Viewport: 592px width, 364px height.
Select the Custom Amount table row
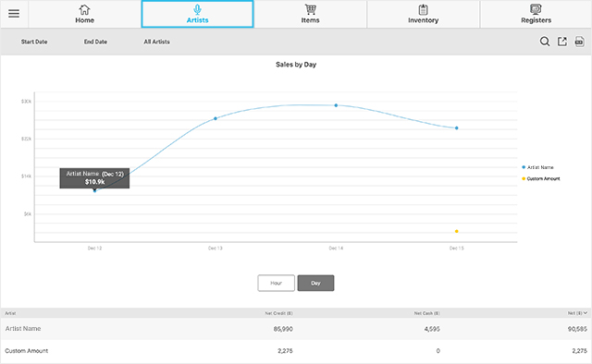tap(296, 351)
